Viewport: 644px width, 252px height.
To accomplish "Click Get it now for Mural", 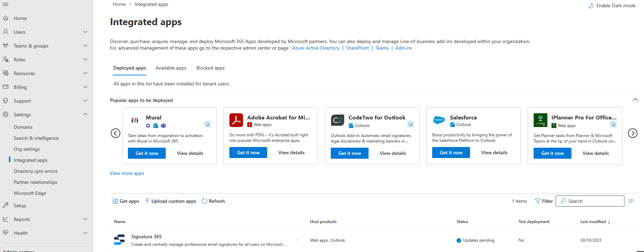I will 147,153.
